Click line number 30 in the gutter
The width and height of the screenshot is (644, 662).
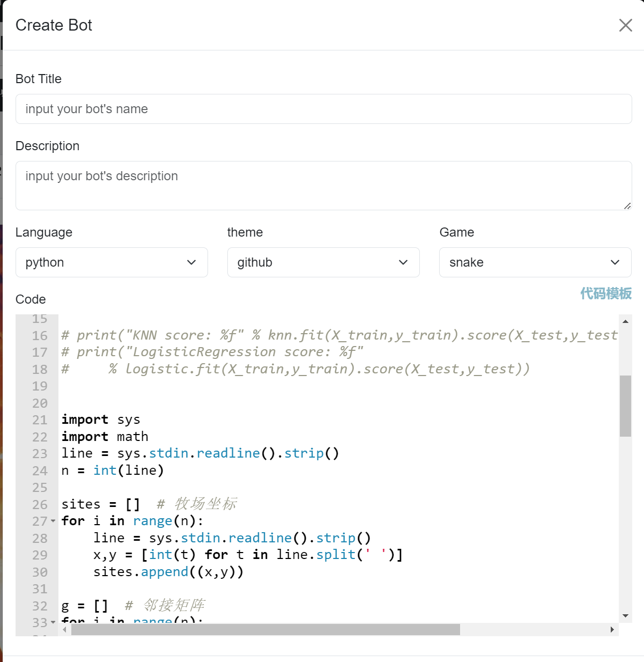(x=40, y=572)
